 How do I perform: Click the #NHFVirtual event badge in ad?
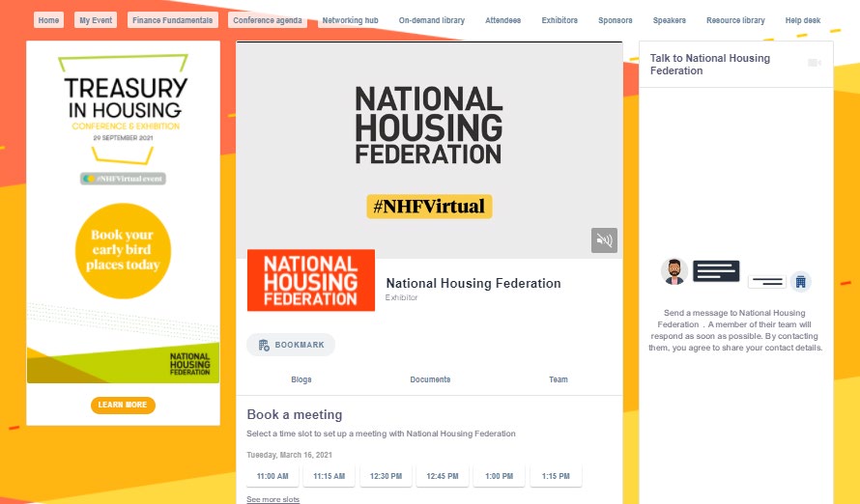[123, 179]
